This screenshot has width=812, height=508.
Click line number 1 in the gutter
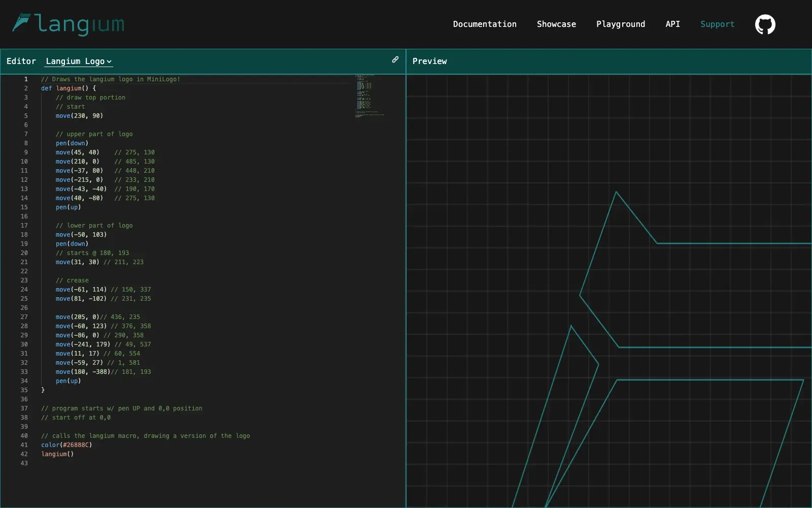(x=26, y=79)
